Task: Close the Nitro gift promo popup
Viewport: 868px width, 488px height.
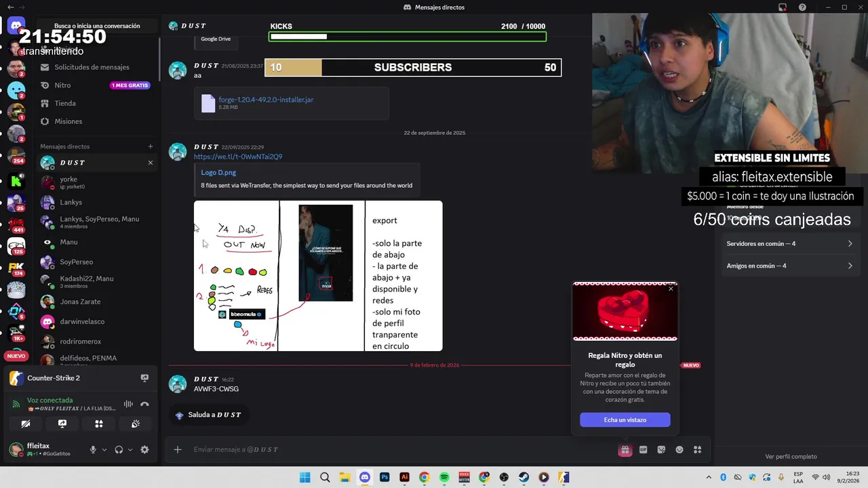Action: tap(671, 289)
